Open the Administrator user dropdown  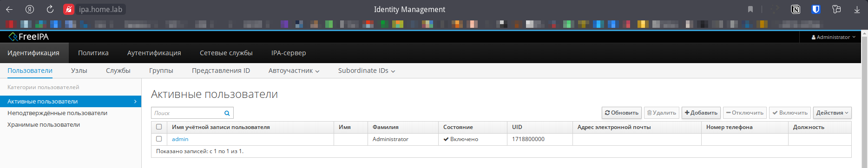833,37
